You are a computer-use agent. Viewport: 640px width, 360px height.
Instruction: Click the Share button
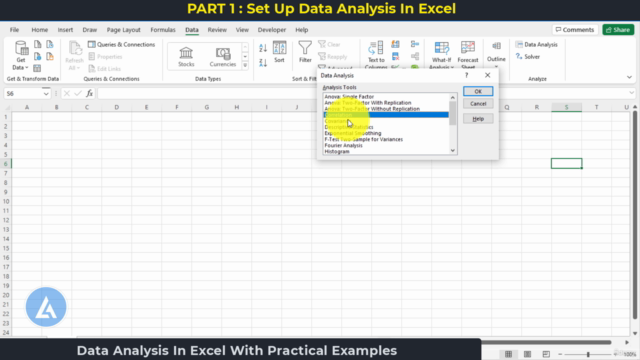(x=618, y=30)
